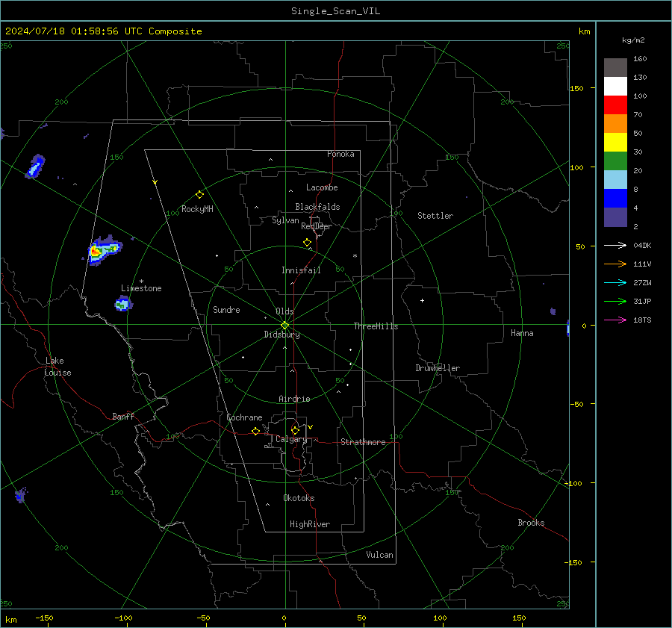Viewport: 672px width, 628px height.
Task: Click the purple echo in the southwest corner
Action: [x=20, y=494]
